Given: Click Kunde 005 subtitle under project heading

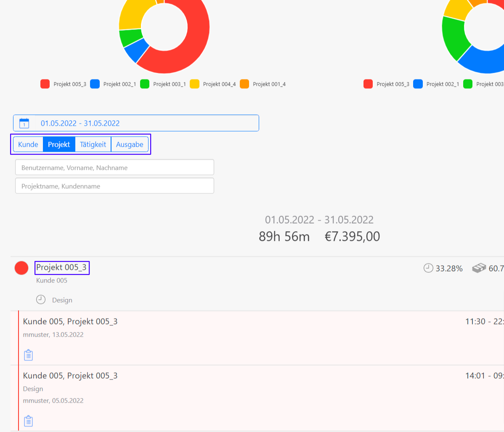Looking at the screenshot, I should pos(52,280).
